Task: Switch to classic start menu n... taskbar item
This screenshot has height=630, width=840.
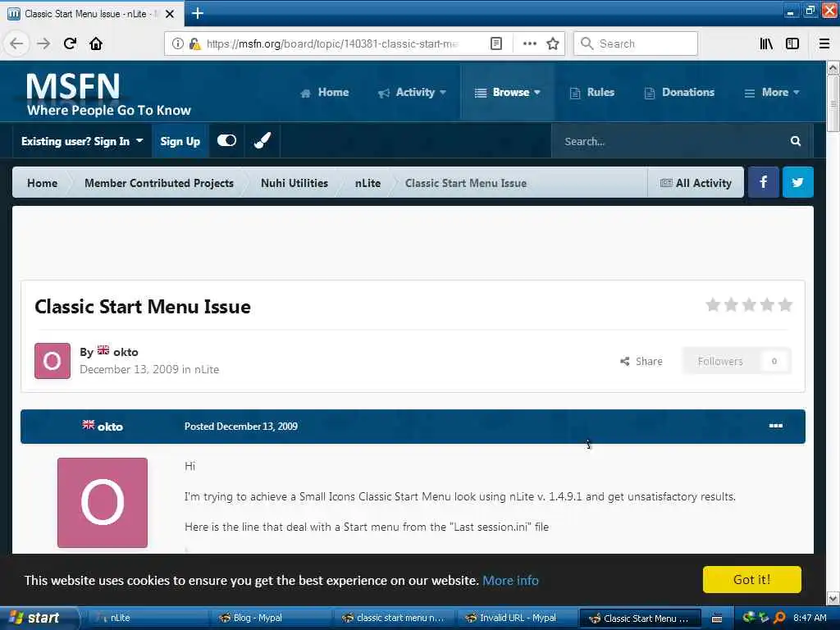Action: click(394, 619)
